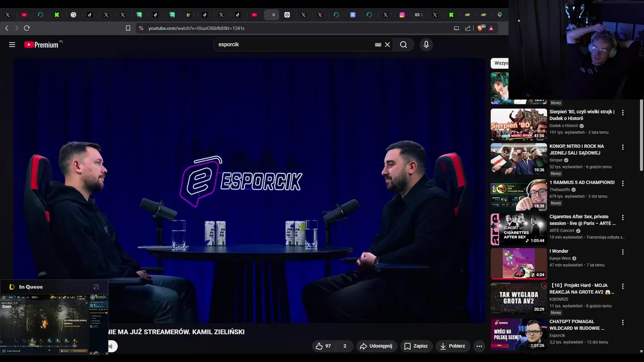Visit the ARTE Concert channel name

coord(562,231)
